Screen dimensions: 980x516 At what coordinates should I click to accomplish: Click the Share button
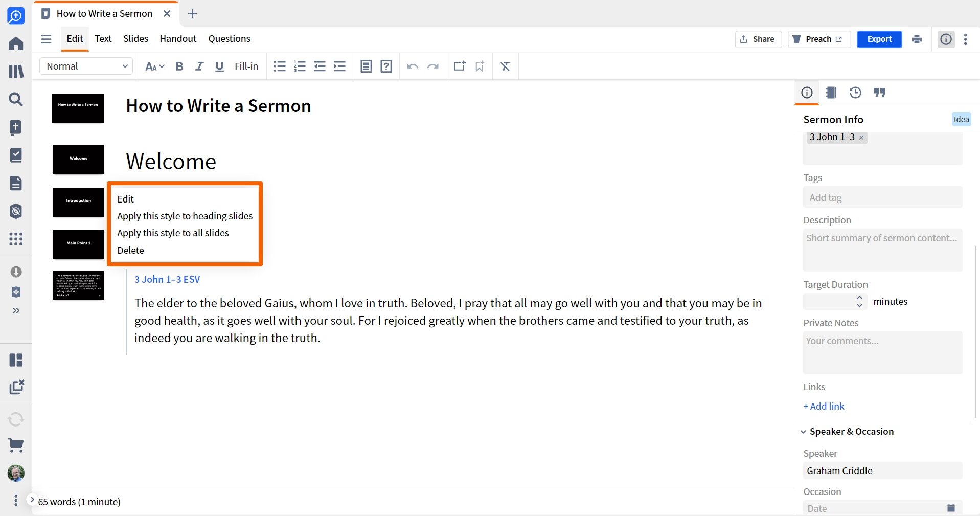(x=758, y=39)
